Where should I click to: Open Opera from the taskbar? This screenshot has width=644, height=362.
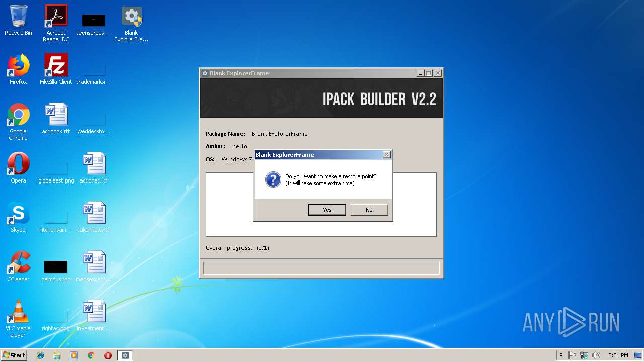pyautogui.click(x=108, y=355)
